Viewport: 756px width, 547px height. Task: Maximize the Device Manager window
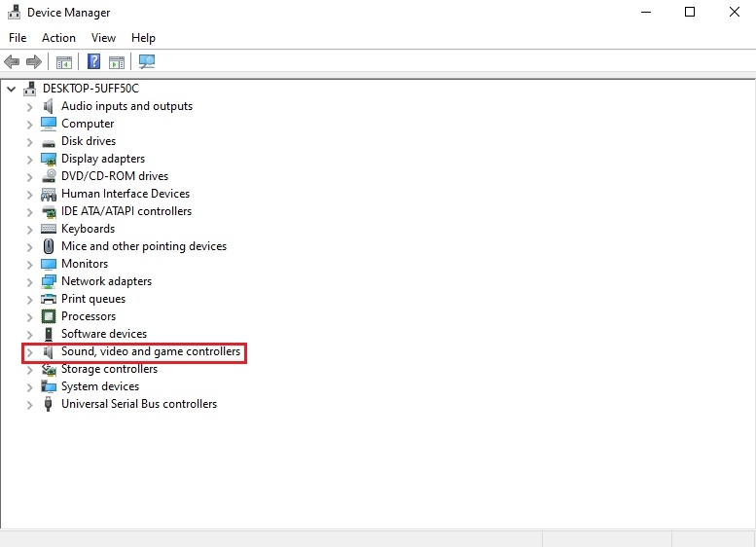pos(690,12)
